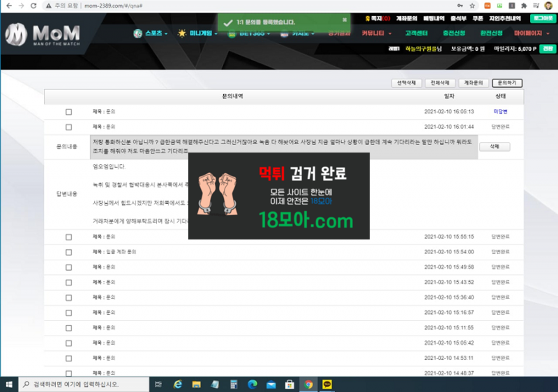Bookmark this page with the star icon
The width and height of the screenshot is (558, 392).
point(472,6)
